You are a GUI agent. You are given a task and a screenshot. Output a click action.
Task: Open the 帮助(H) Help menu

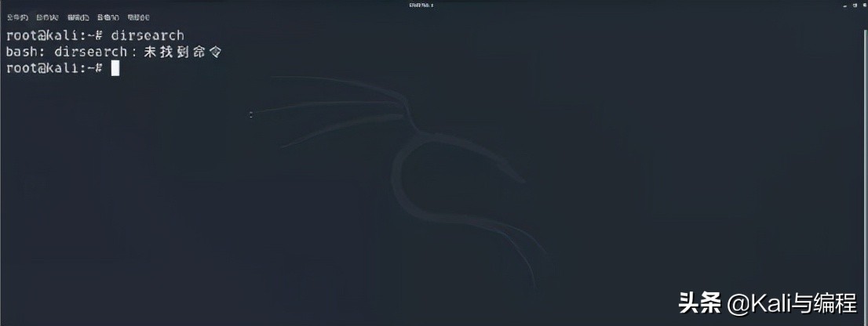[138, 17]
